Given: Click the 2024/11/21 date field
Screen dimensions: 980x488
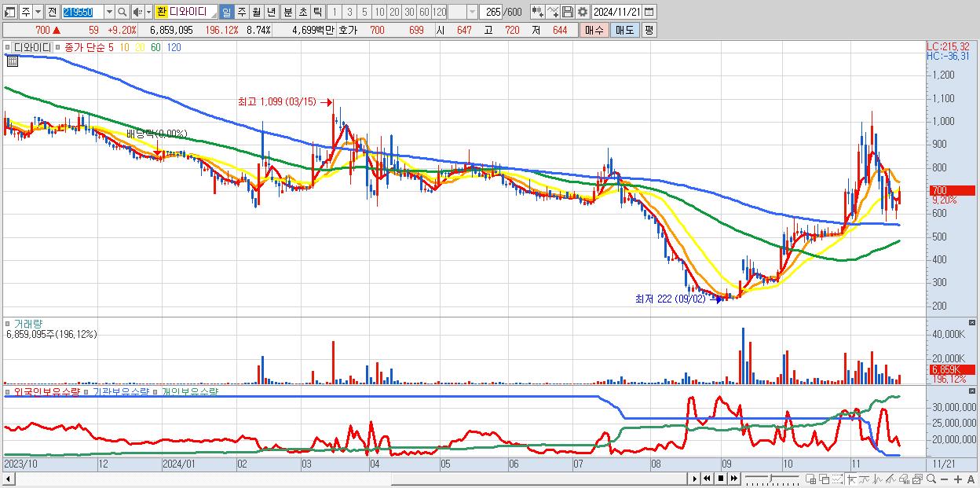Looking at the screenshot, I should tap(617, 12).
